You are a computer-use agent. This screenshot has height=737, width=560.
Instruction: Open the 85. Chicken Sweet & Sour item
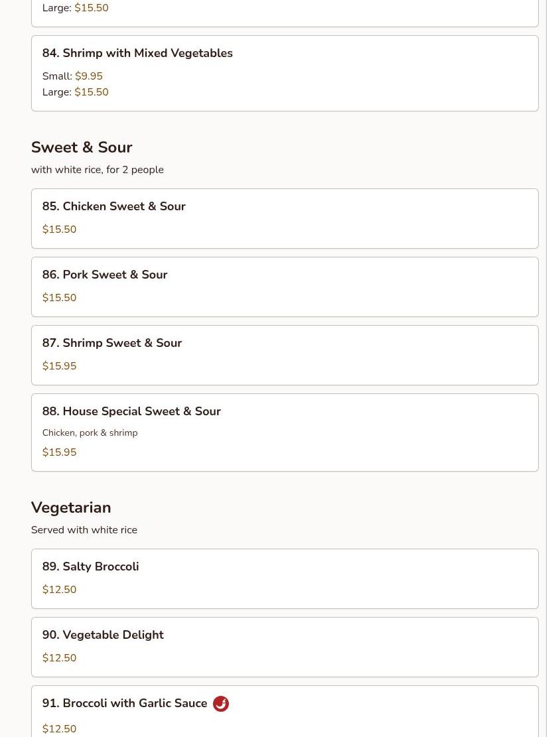[x=113, y=206]
